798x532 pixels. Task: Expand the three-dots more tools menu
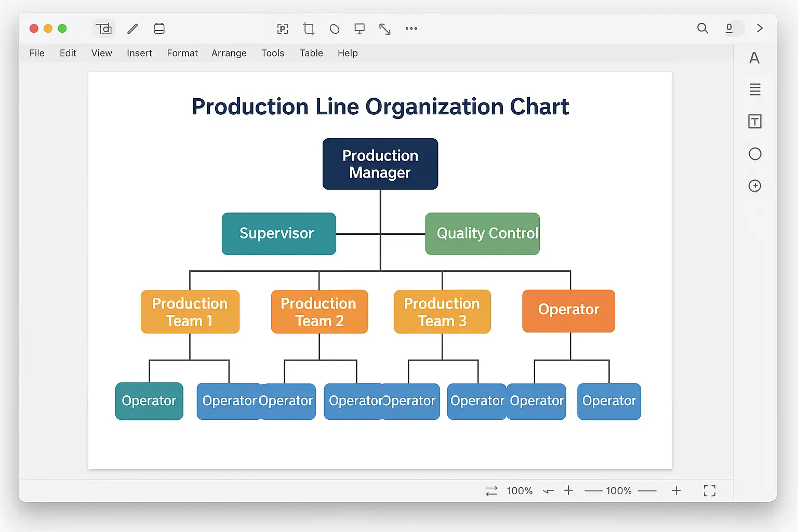[411, 29]
